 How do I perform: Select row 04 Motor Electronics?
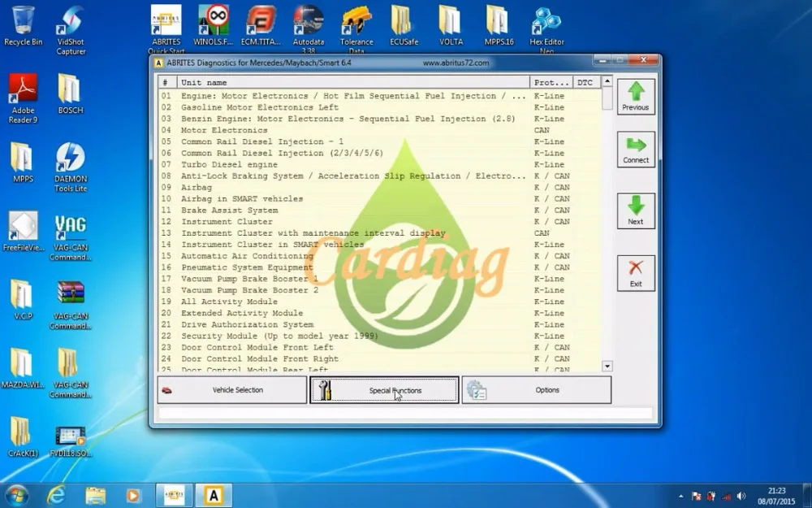(x=380, y=130)
